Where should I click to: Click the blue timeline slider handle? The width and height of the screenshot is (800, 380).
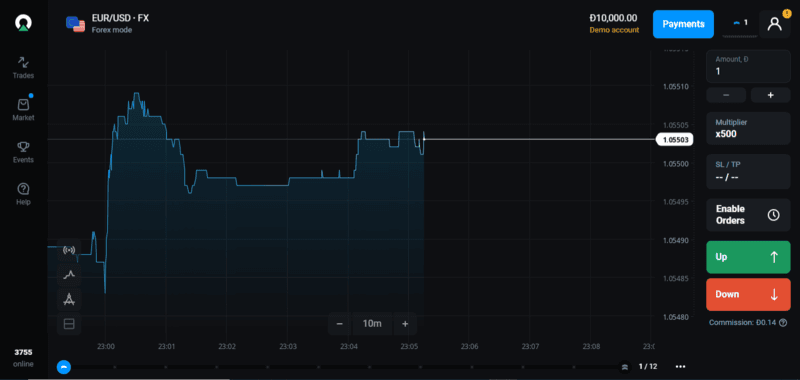(x=64, y=367)
